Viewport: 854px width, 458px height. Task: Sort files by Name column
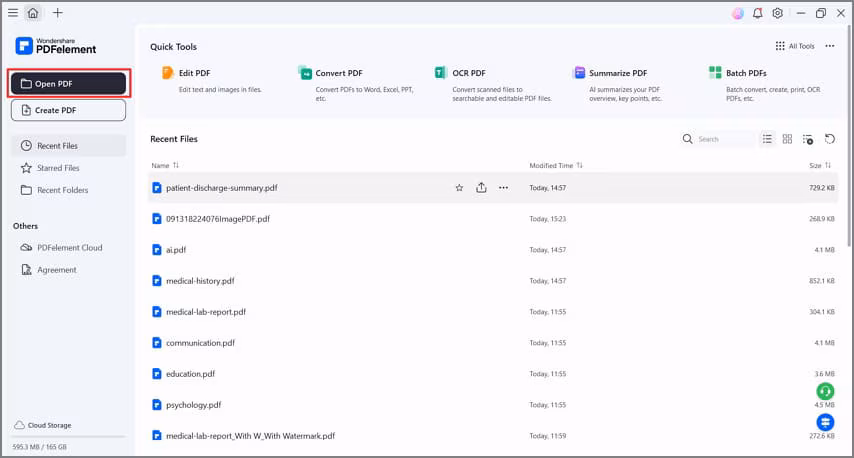165,166
